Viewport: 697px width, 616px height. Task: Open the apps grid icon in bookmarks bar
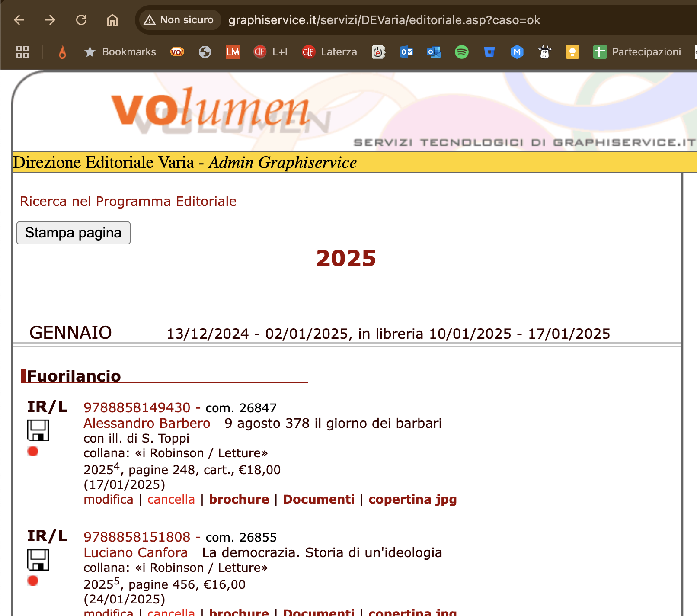click(22, 52)
